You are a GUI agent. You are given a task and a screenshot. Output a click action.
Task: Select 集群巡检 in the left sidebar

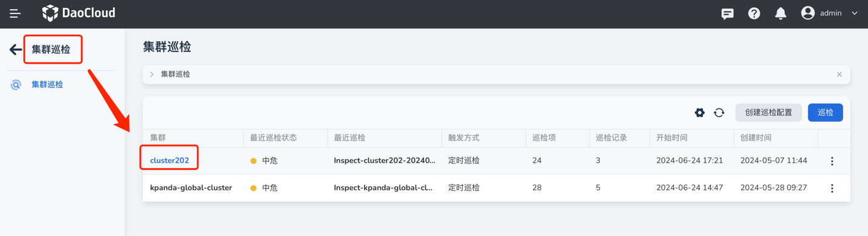47,85
